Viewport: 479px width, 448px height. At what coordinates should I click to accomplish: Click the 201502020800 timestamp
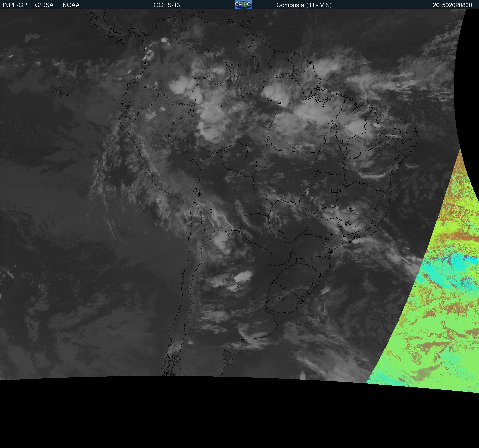tap(452, 5)
